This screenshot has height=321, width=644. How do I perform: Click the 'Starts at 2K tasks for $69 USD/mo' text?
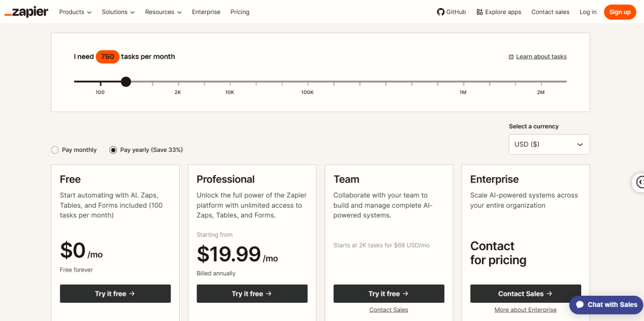coord(382,245)
